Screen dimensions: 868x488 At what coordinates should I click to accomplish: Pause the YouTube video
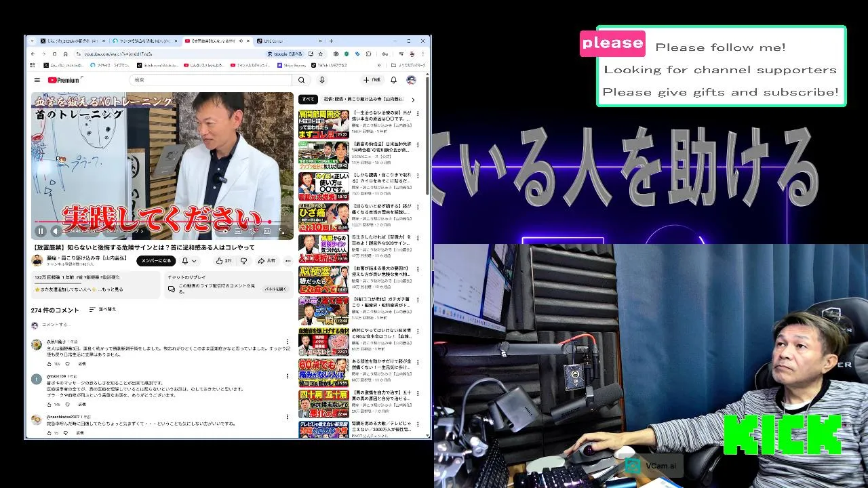pyautogui.click(x=41, y=231)
